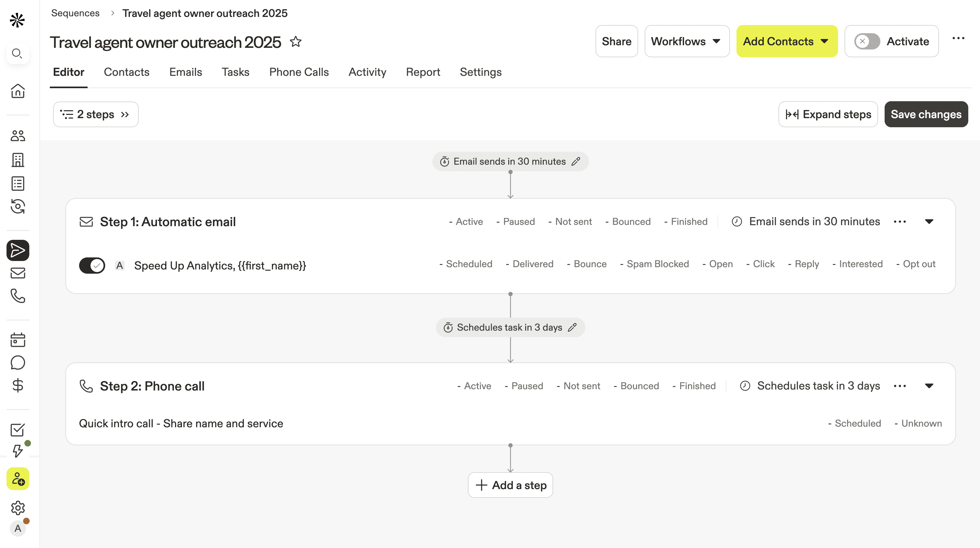Star the Travel agent owner outreach 2025 sequence

[x=296, y=42]
